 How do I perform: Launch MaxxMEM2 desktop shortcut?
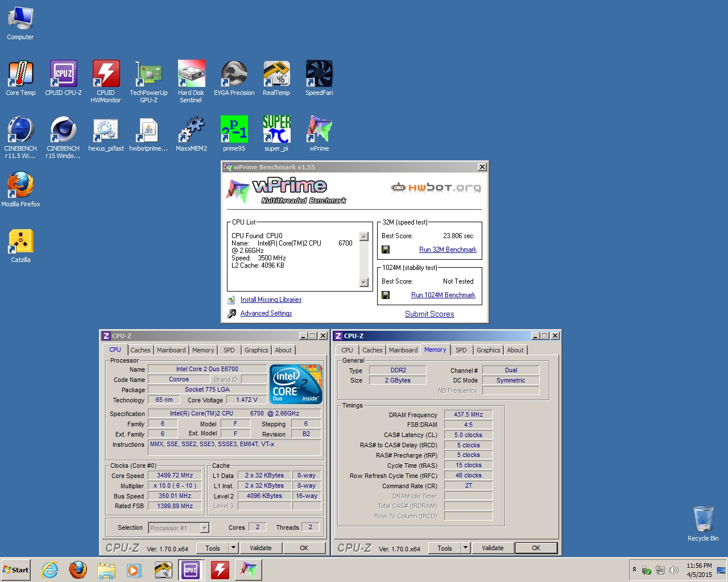[x=191, y=134]
